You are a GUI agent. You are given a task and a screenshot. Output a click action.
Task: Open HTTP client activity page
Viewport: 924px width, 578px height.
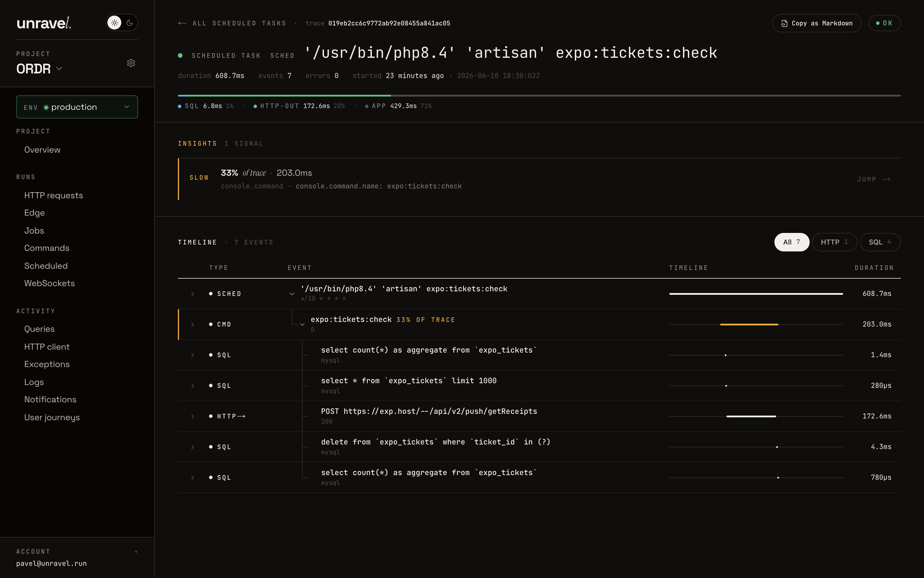point(46,347)
